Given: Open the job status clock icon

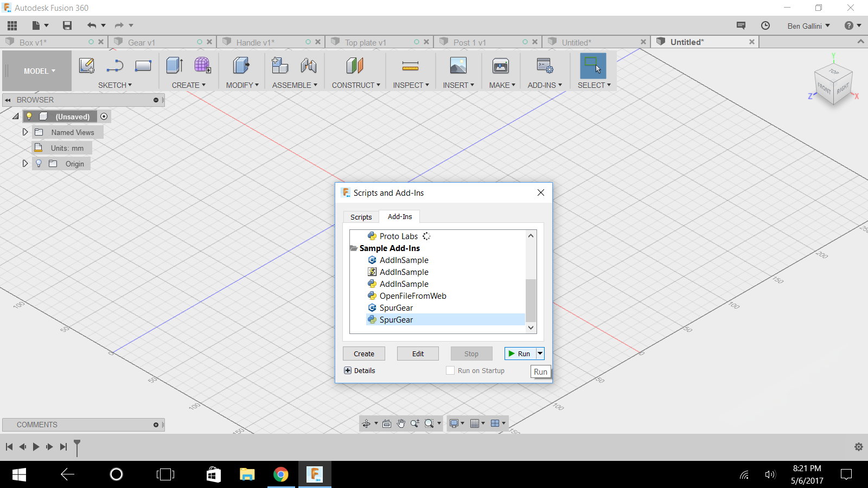Looking at the screenshot, I should (765, 25).
